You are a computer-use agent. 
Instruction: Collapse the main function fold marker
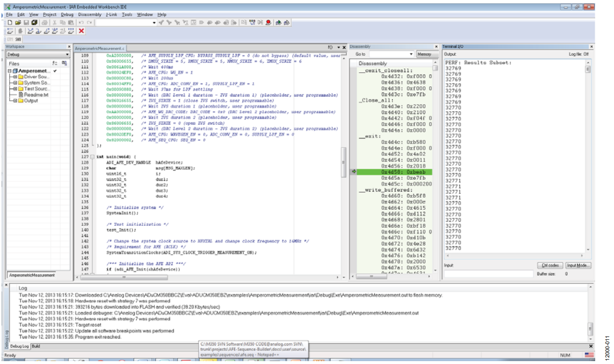(93, 157)
